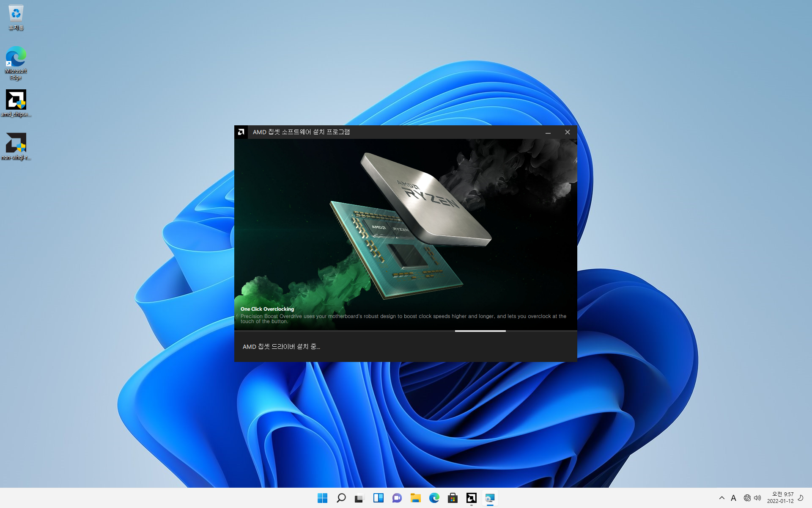The height and width of the screenshot is (508, 812).
Task: Click the installation progress bar indicator
Action: point(480,331)
